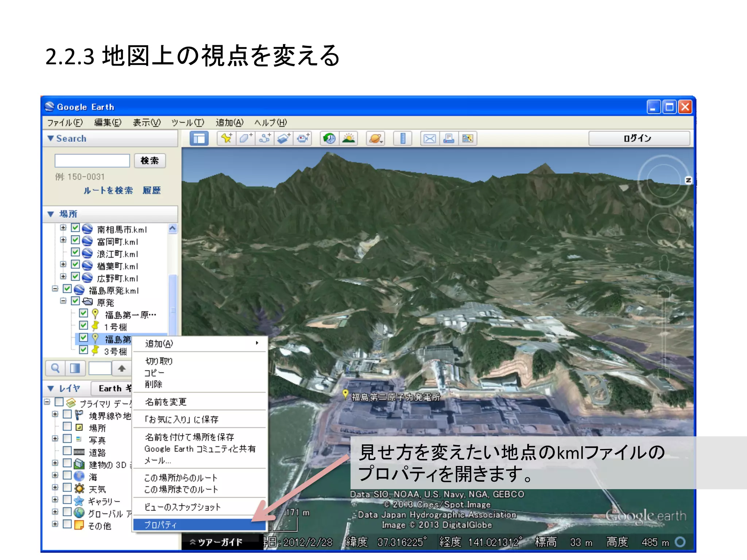
Task: Uncheck the 1号機 placemark checkbox
Action: (x=84, y=325)
